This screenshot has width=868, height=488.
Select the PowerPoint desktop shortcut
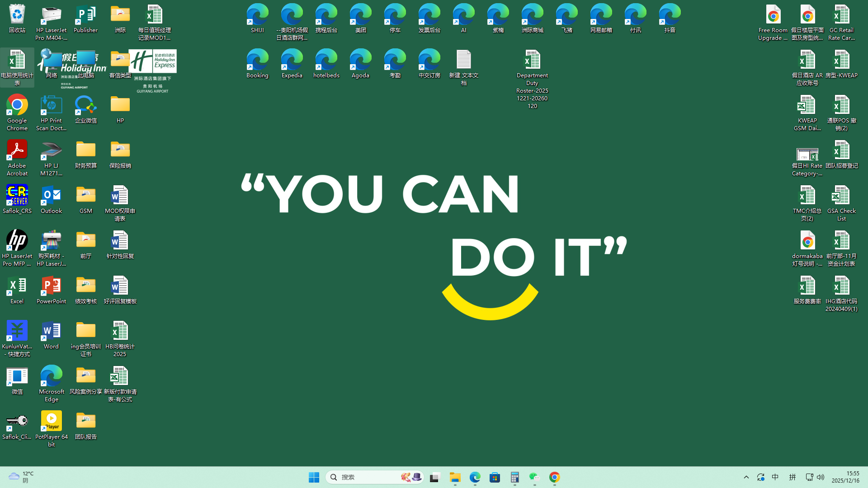point(51,289)
